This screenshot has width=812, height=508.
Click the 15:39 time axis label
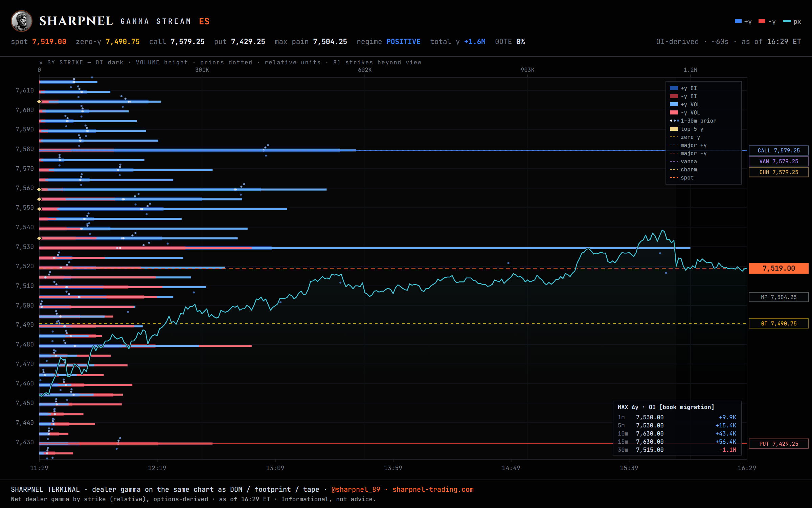coord(629,468)
